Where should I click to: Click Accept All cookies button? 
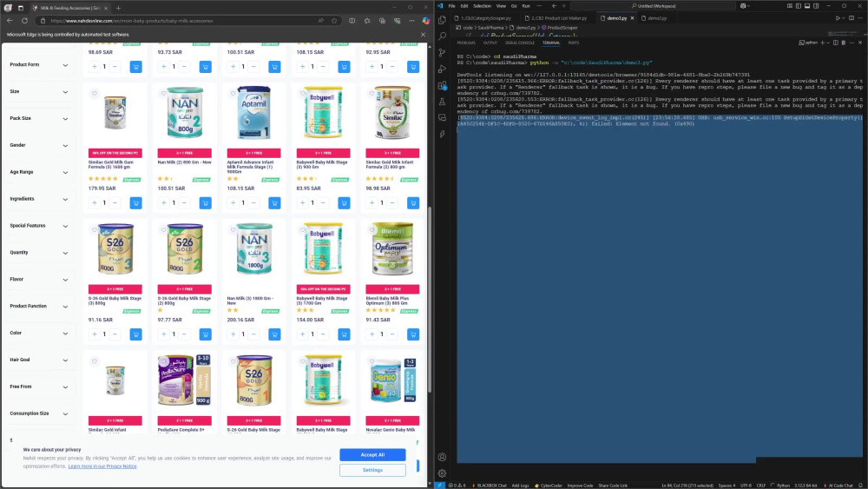[372, 454]
